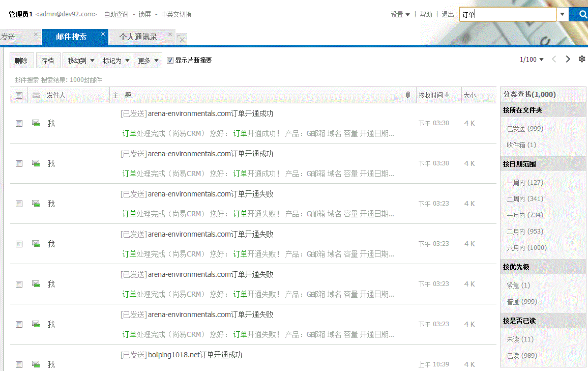The image size is (588, 371).
Task: Open the search box options dropdown arrow
Action: (562, 14)
